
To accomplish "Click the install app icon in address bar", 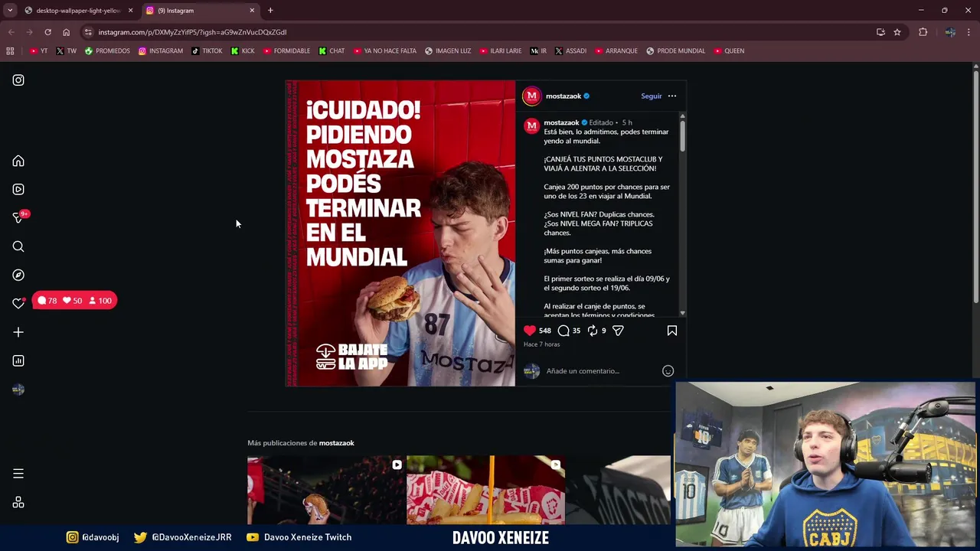I will [x=880, y=32].
